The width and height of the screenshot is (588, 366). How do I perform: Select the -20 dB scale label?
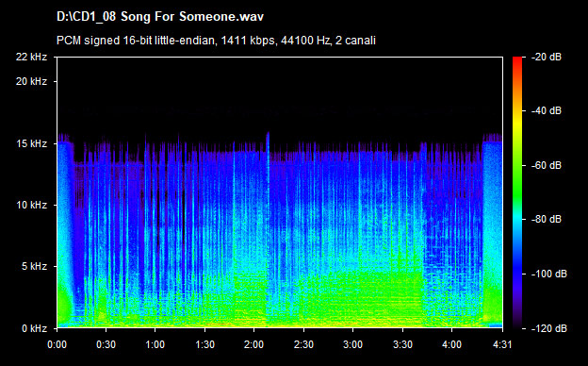pos(546,57)
